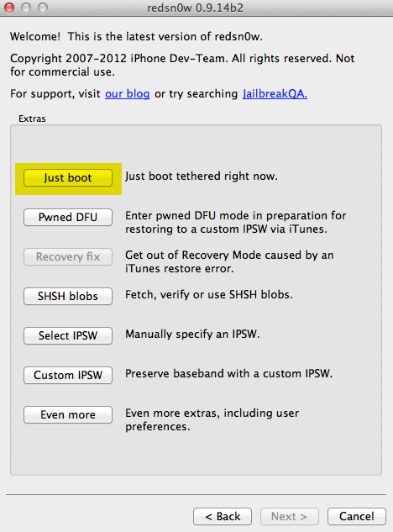Click 'Just boot tethered right now' description
Viewport: 393px width, 532px height.
pos(202,176)
